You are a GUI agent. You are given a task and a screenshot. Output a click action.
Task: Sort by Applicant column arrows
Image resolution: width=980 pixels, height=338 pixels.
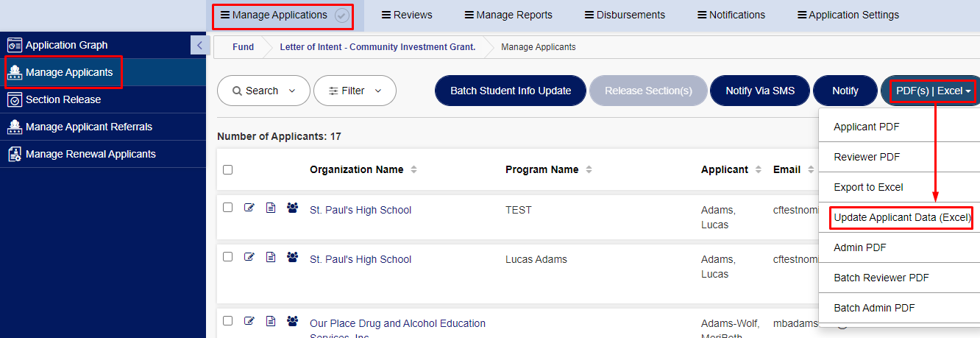[759, 169]
